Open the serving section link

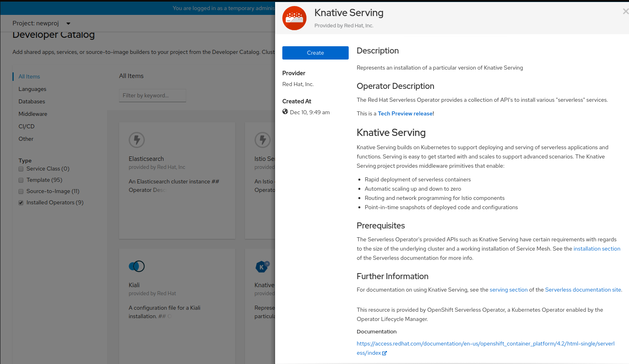pos(508,290)
